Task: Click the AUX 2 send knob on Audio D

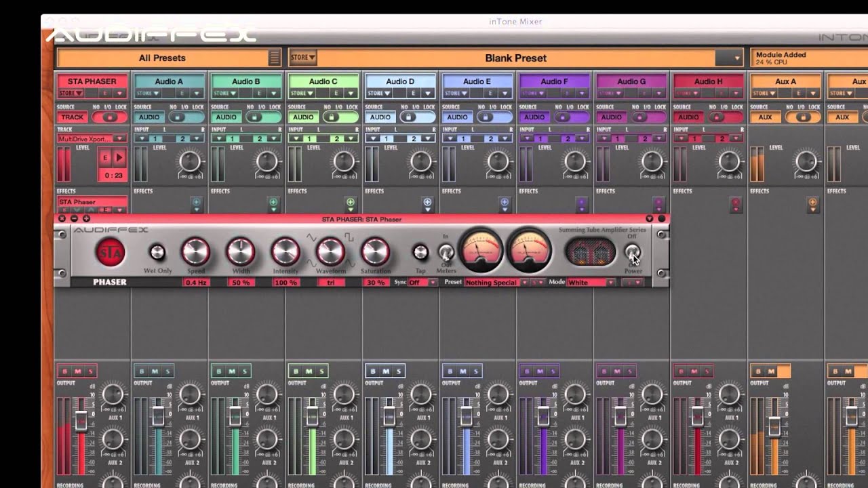Action: coord(421,439)
